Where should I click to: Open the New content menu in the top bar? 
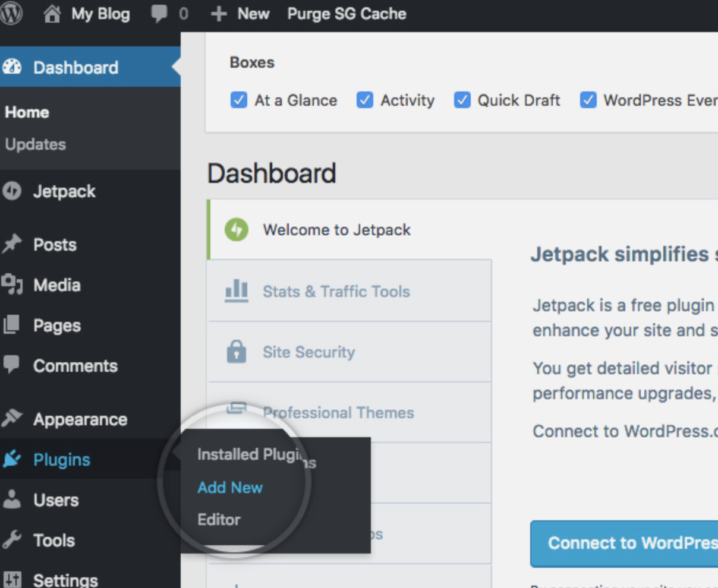(x=241, y=14)
